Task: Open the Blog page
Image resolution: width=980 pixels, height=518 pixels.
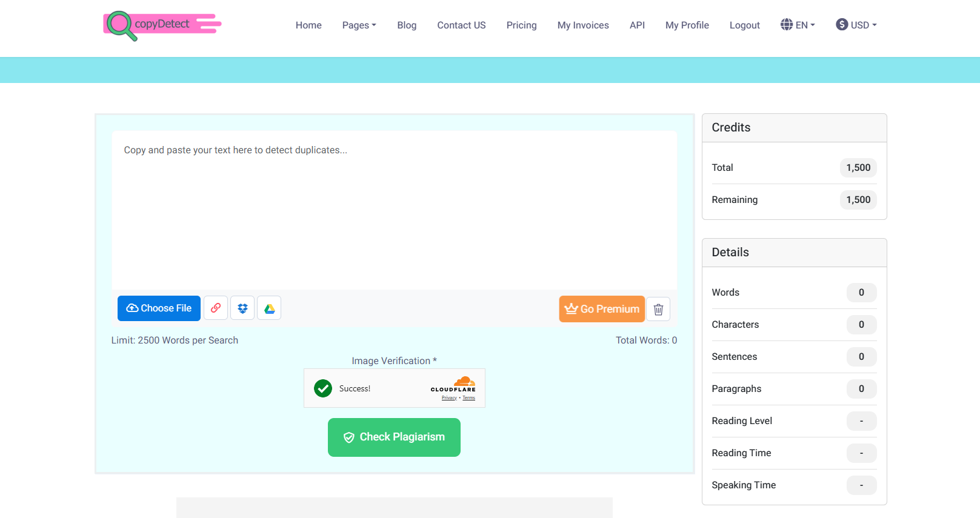Action: tap(407, 25)
